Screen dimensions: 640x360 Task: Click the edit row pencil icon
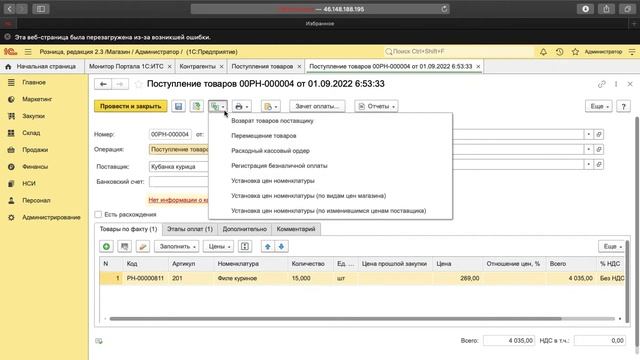click(143, 247)
